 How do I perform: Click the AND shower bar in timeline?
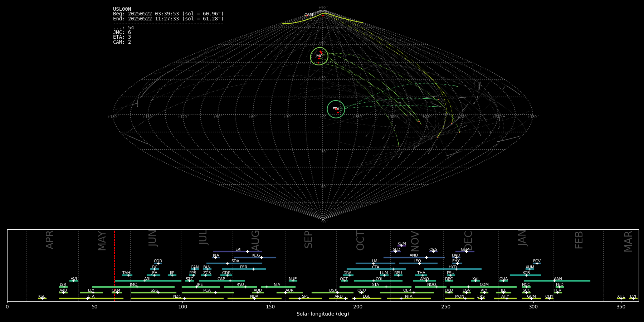point(414,257)
